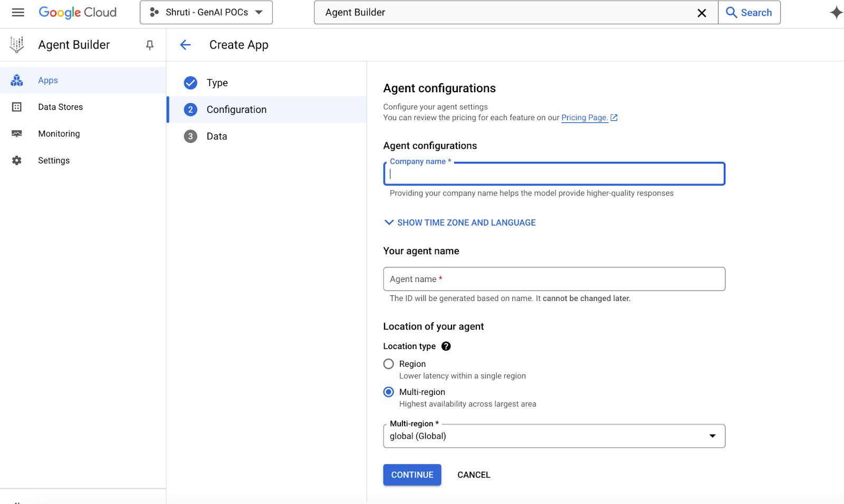This screenshot has width=844, height=504.
Task: Click the 'Your agent name' heading
Action: coord(421,251)
